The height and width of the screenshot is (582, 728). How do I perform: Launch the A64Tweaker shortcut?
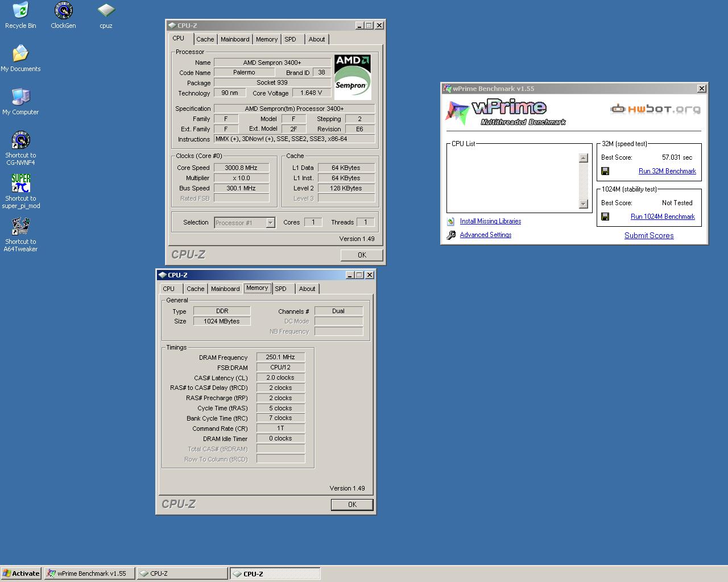tap(20, 227)
